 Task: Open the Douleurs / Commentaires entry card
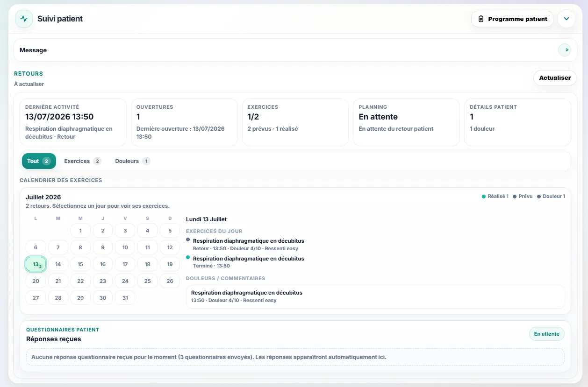pos(375,296)
